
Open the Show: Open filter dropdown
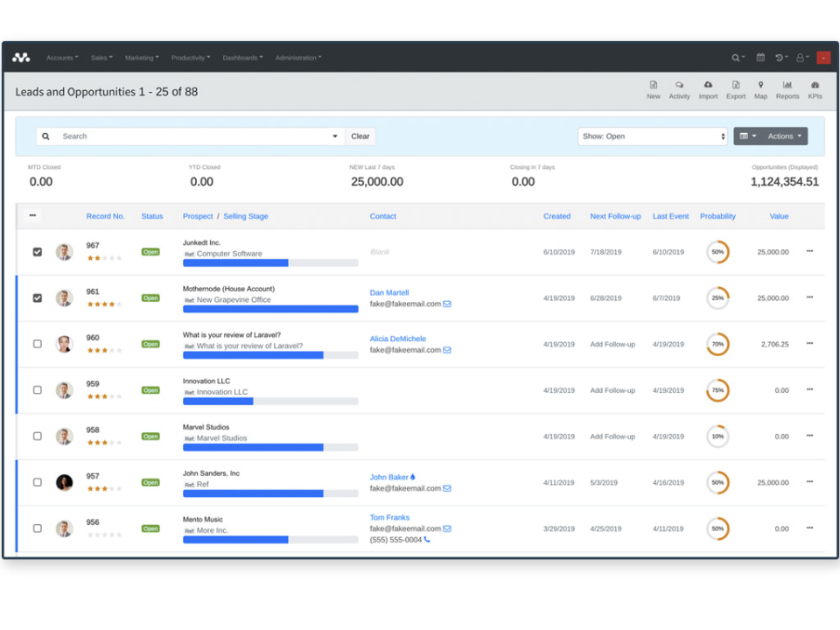652,136
